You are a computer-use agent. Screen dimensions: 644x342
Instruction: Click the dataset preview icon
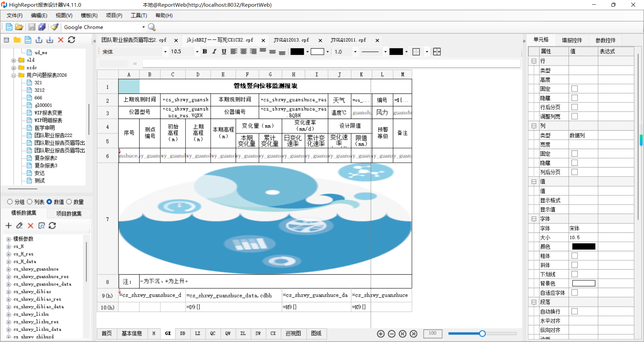pyautogui.click(x=42, y=226)
